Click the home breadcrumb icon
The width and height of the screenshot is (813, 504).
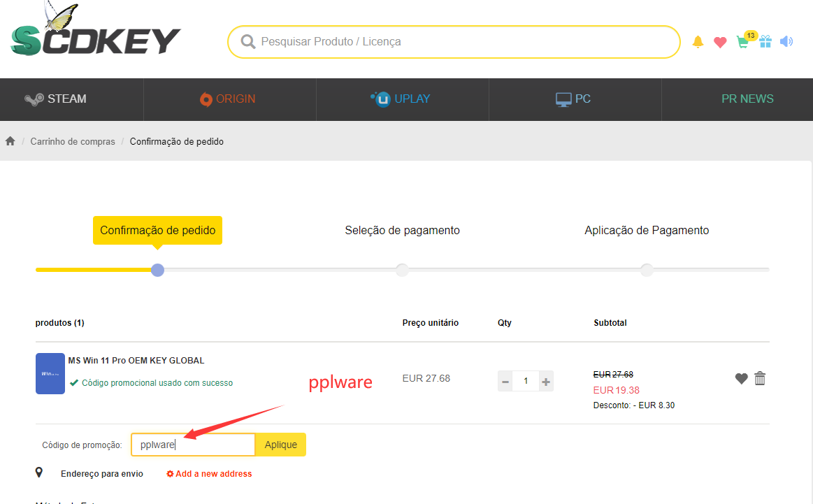point(10,141)
